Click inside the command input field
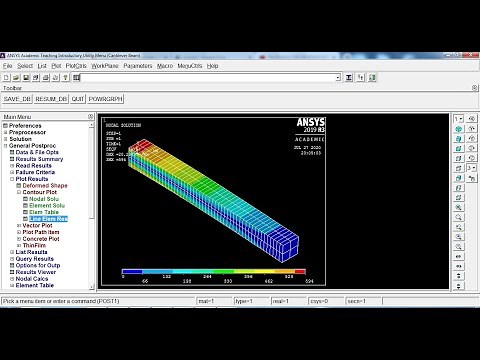This screenshot has width=480, height=360. (207, 78)
